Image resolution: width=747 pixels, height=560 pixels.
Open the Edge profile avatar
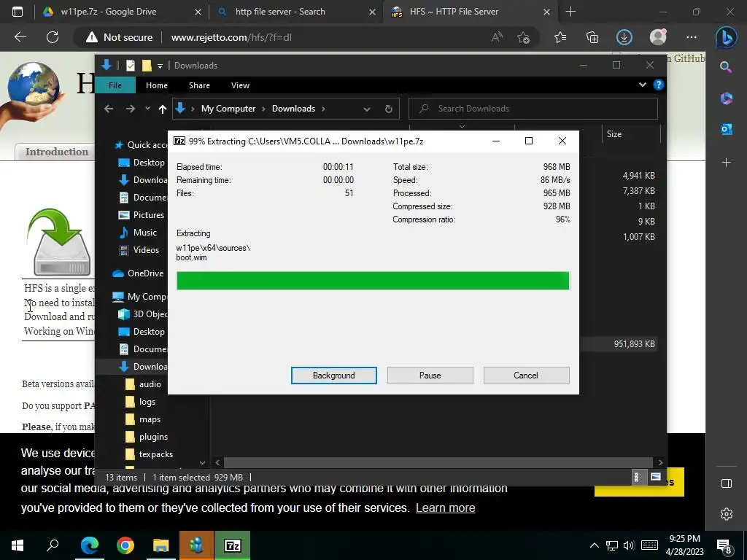pos(658,37)
